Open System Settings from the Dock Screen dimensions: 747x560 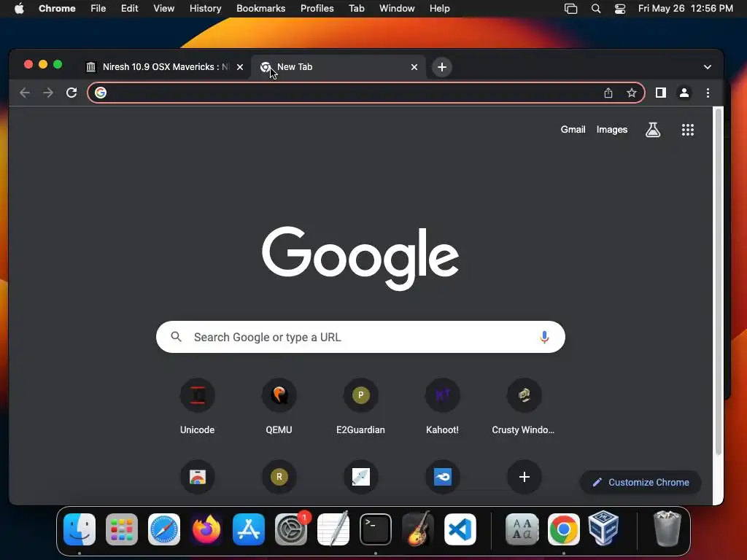[290, 529]
